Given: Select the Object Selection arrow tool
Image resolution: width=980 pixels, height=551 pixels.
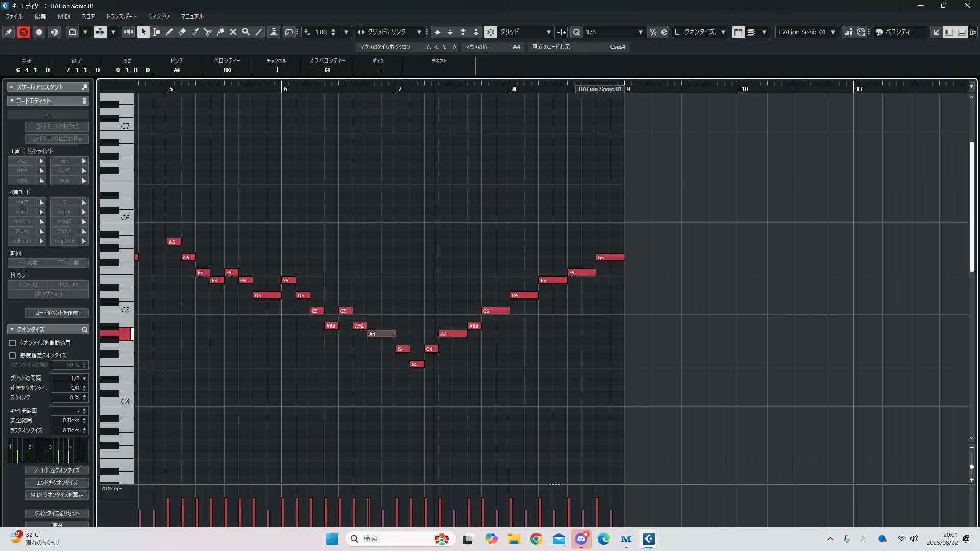Looking at the screenshot, I should 143,32.
